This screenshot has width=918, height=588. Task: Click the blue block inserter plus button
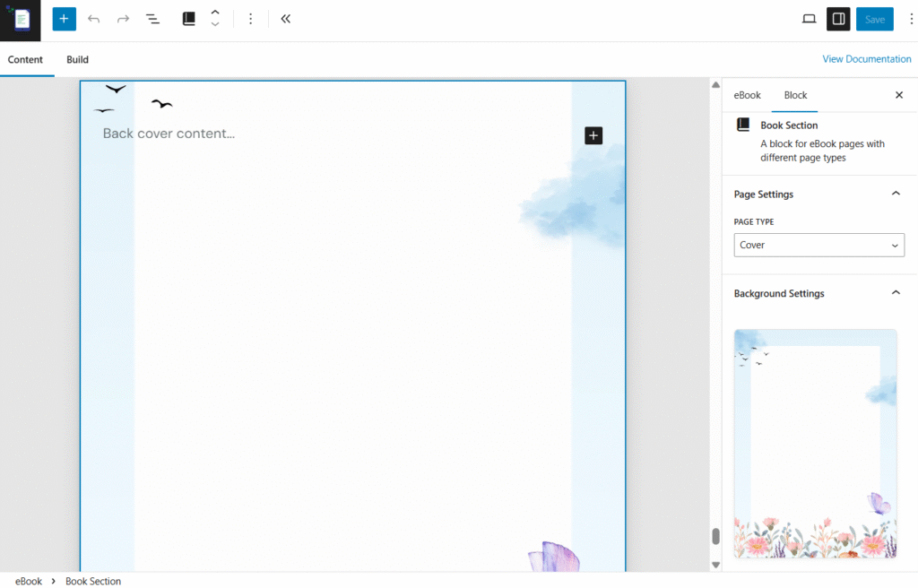(64, 19)
